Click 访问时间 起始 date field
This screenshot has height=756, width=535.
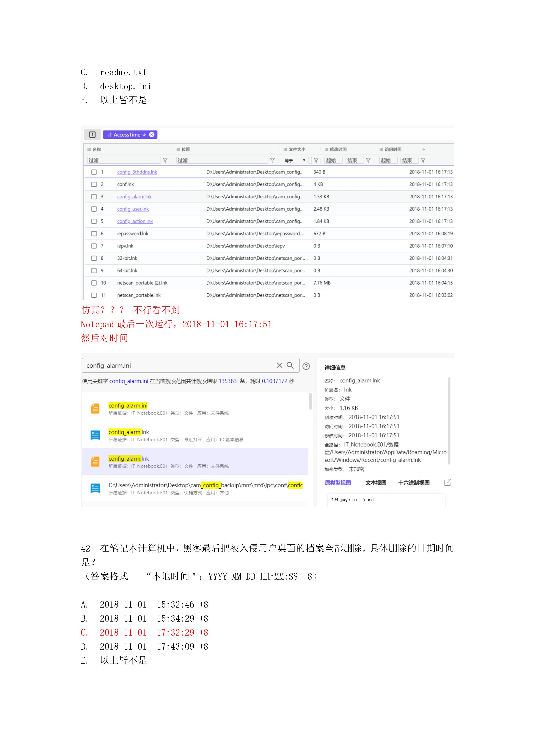pyautogui.click(x=388, y=160)
